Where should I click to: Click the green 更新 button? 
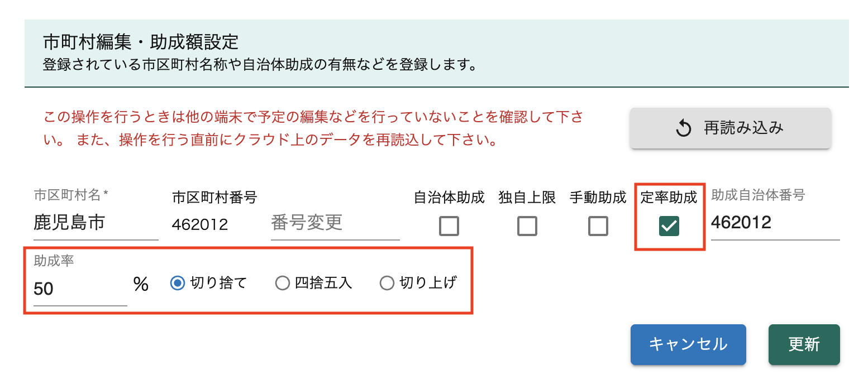click(x=804, y=344)
